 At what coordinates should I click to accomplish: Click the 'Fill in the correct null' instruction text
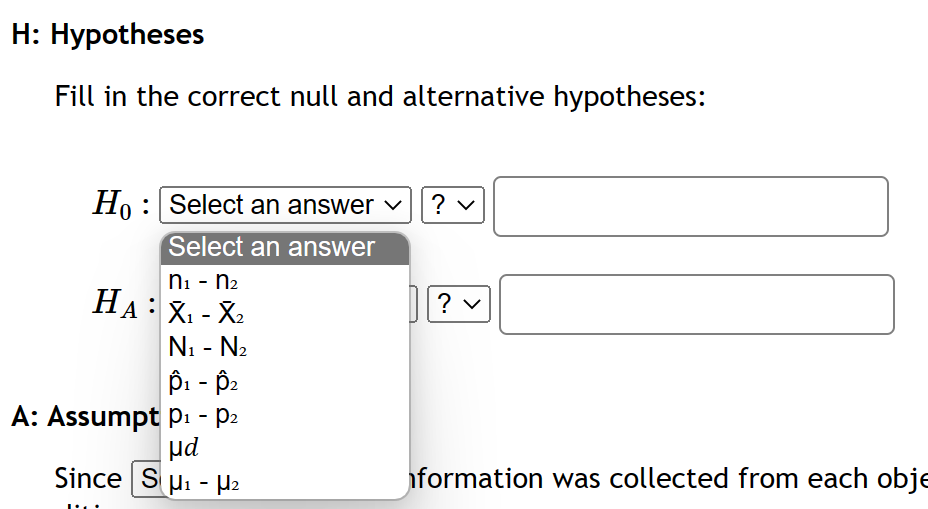(380, 97)
